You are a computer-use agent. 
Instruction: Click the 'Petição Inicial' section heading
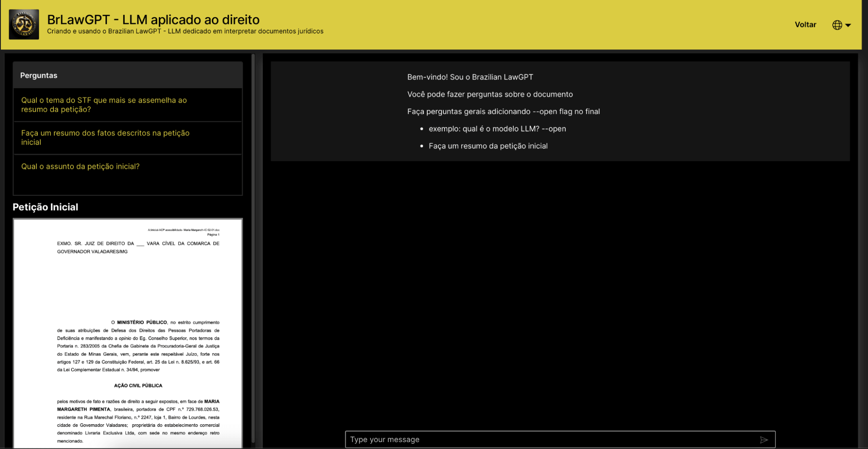point(45,207)
